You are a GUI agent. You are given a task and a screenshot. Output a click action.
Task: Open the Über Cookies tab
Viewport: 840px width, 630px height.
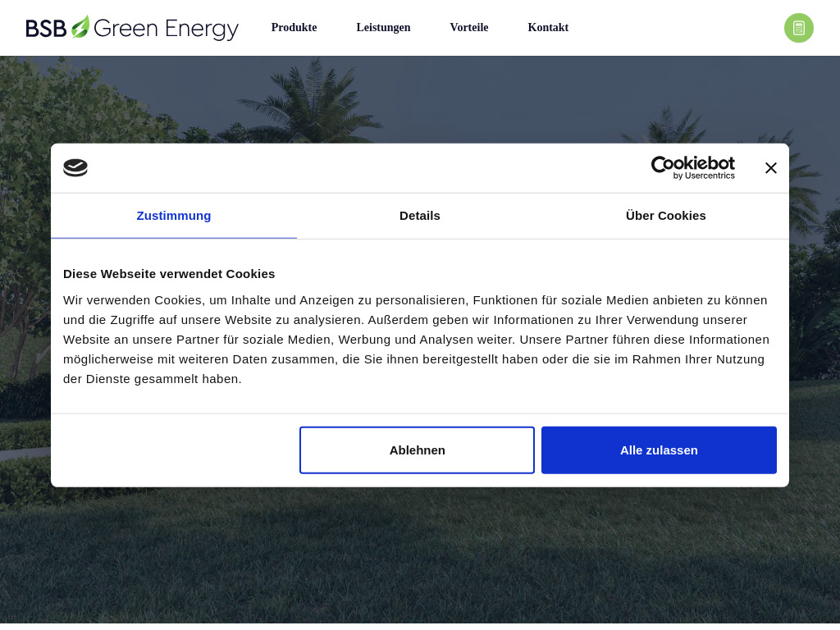point(665,216)
